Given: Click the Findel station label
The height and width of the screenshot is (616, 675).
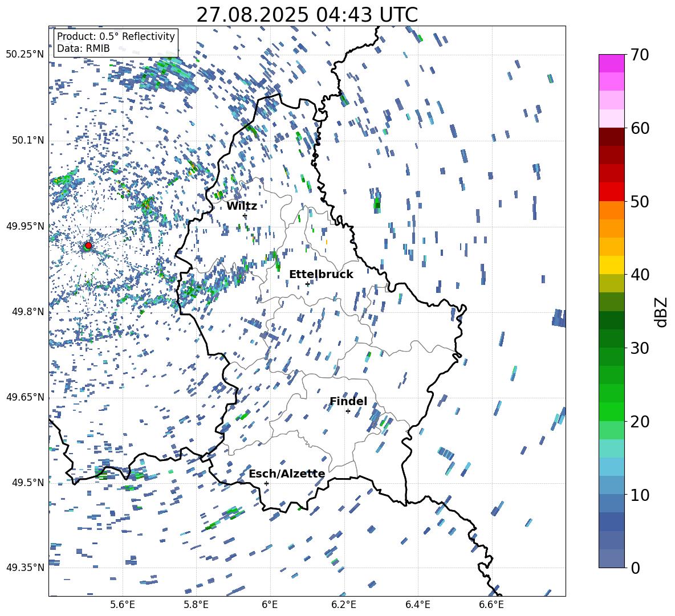Looking at the screenshot, I should (348, 401).
